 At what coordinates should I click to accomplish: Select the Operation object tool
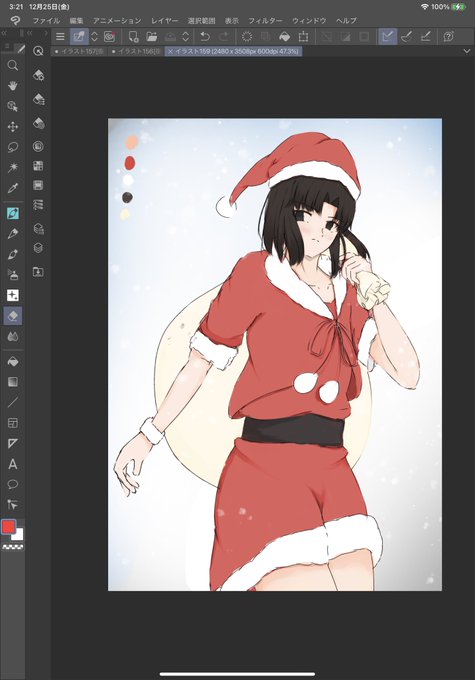[x=13, y=106]
